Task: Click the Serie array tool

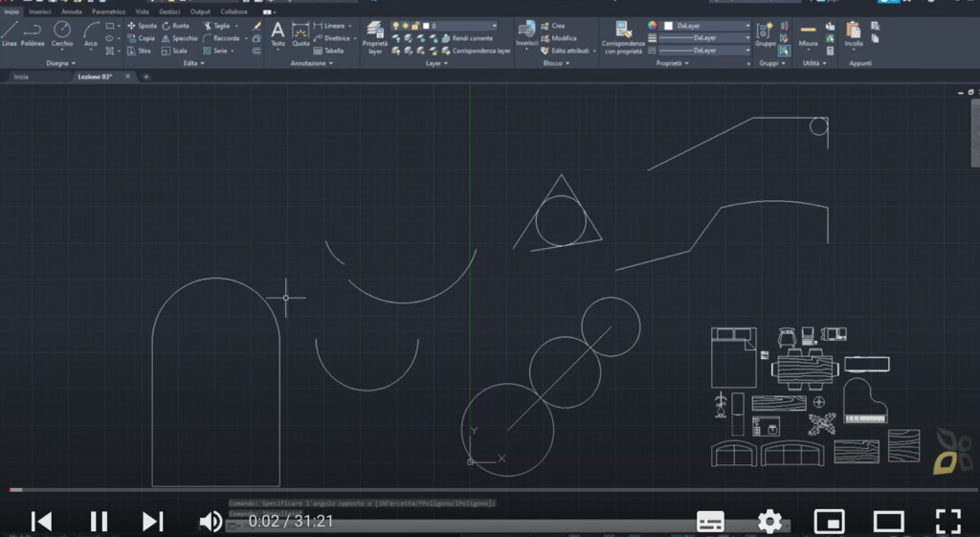Action: click(215, 51)
